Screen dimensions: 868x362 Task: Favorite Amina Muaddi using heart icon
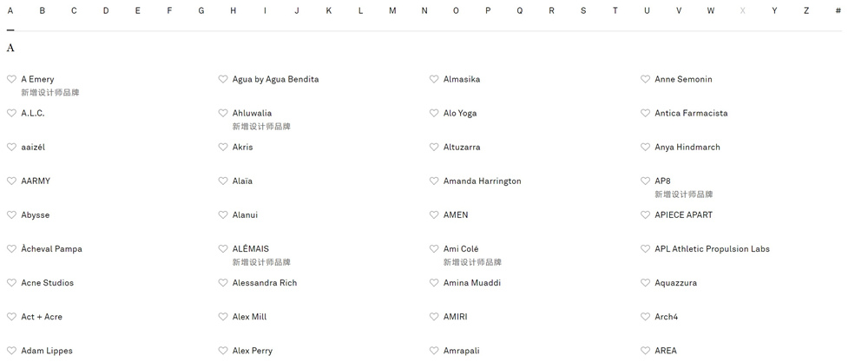(x=434, y=283)
